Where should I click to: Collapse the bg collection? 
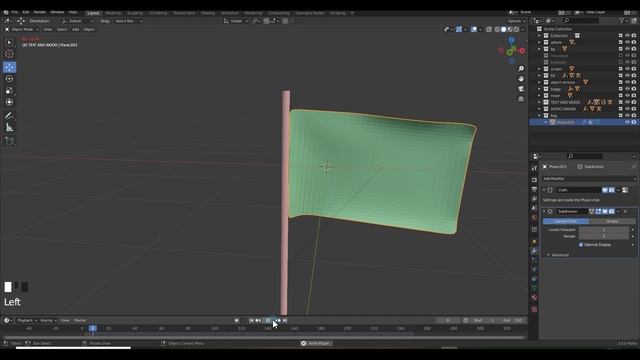(539, 49)
